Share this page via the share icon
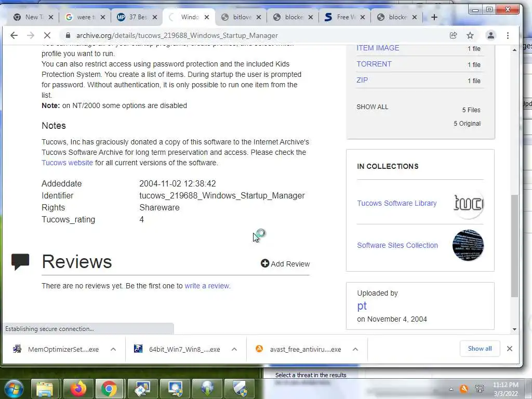The image size is (532, 399). click(453, 35)
